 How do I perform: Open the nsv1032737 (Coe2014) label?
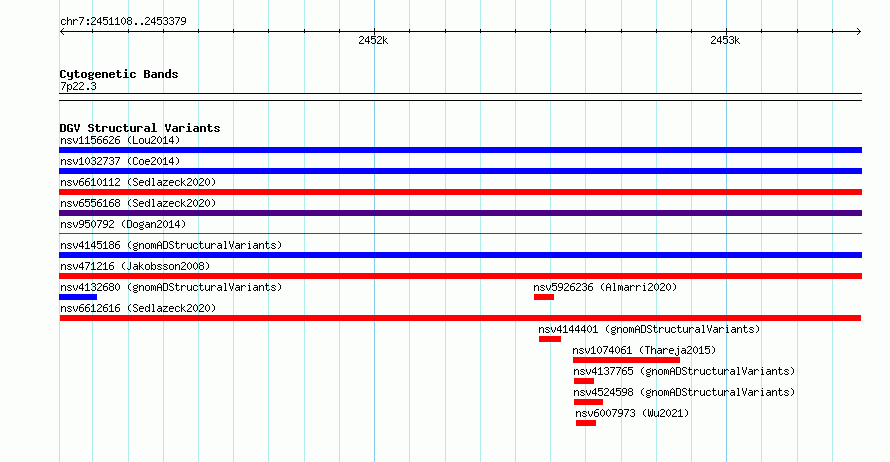[120, 161]
